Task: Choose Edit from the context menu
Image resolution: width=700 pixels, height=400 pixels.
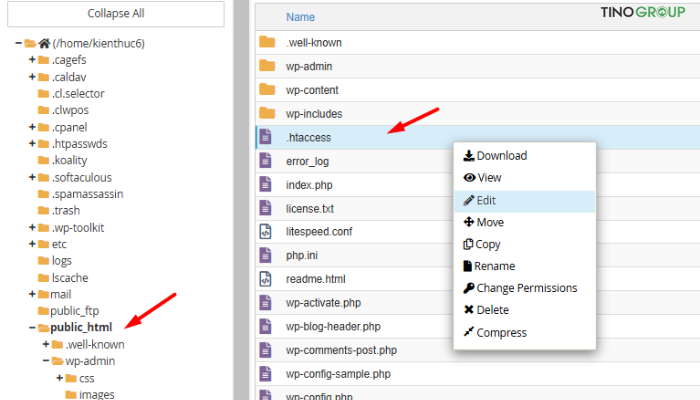Action: point(525,201)
